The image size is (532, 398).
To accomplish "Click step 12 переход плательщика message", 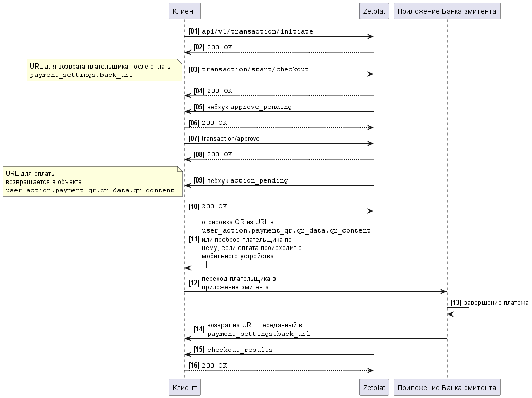I will coord(238,283).
